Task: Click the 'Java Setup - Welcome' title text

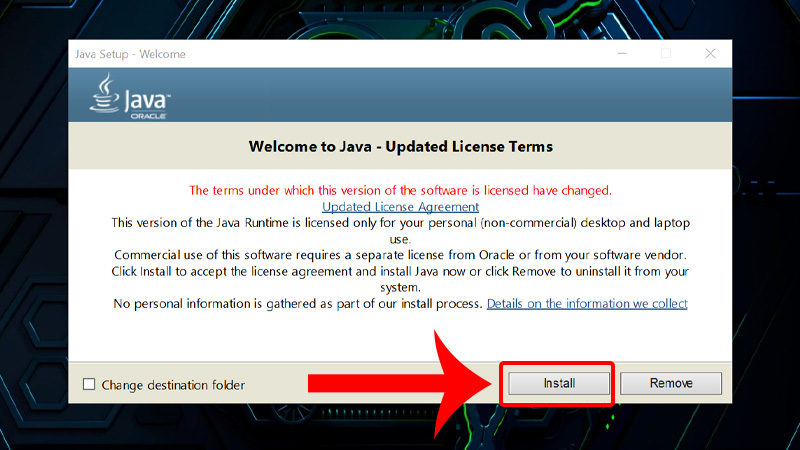Action: tap(131, 54)
